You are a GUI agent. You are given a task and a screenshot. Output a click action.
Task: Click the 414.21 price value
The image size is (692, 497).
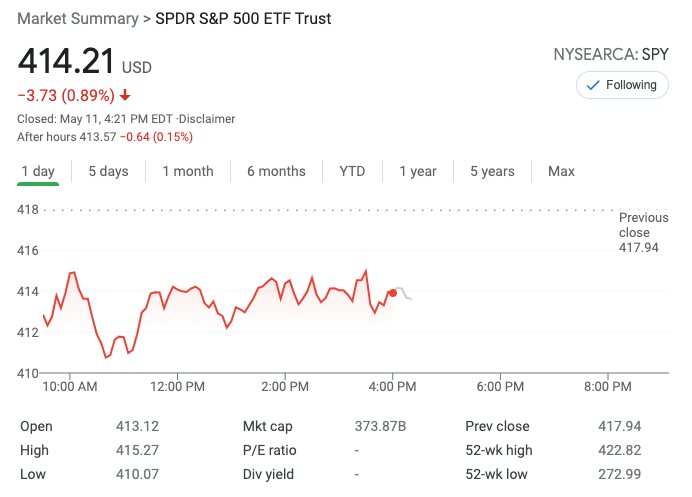(65, 62)
